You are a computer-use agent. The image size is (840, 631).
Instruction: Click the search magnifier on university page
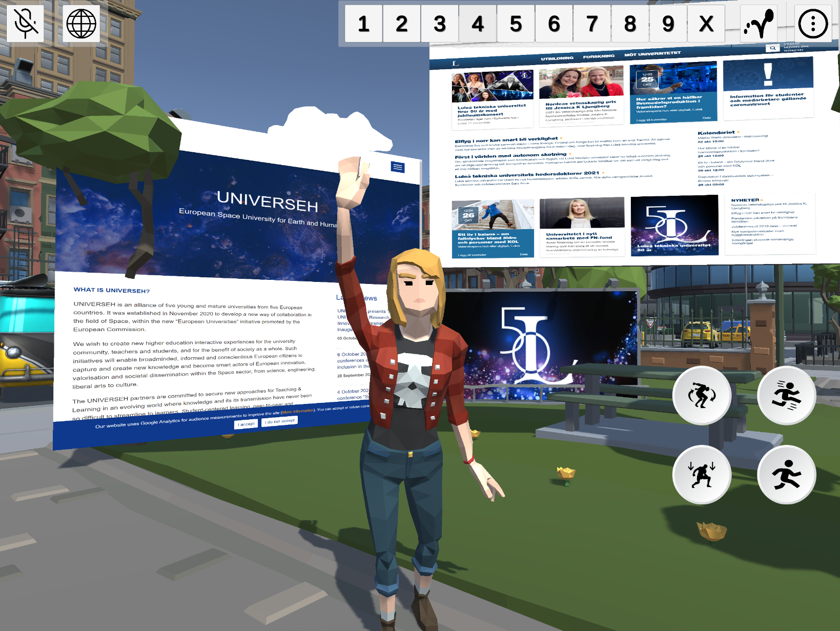[x=772, y=48]
